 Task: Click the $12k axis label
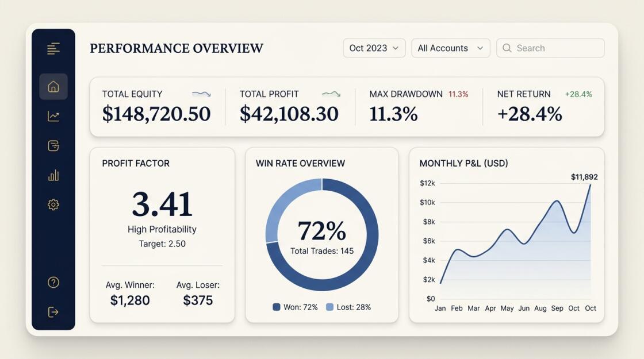427,183
